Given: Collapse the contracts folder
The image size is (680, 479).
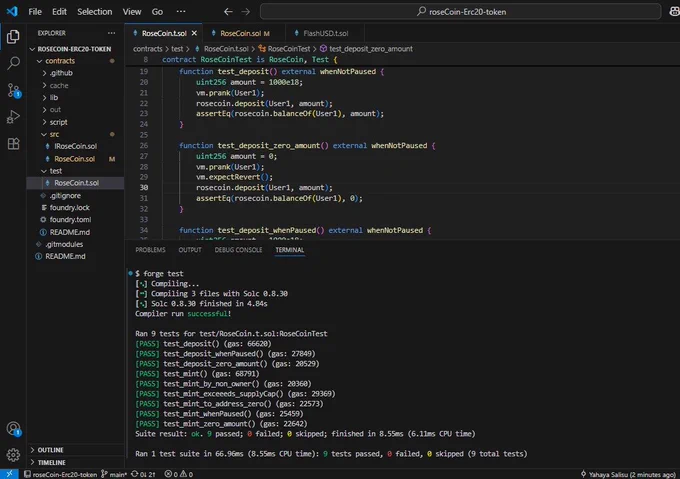Looking at the screenshot, I should click(x=75, y=61).
